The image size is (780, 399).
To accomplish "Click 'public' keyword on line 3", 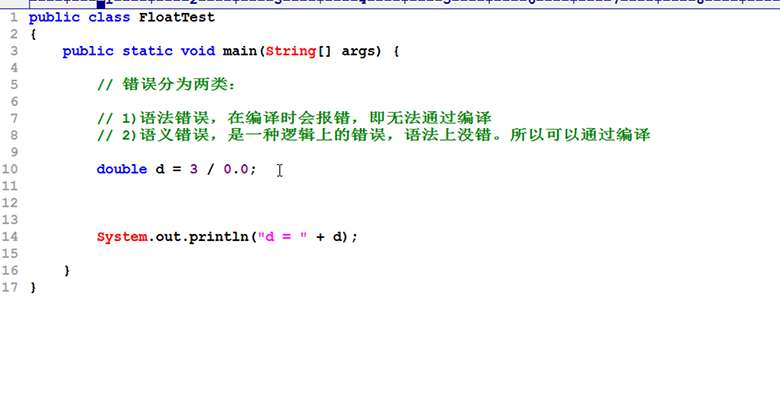I will tap(88, 51).
